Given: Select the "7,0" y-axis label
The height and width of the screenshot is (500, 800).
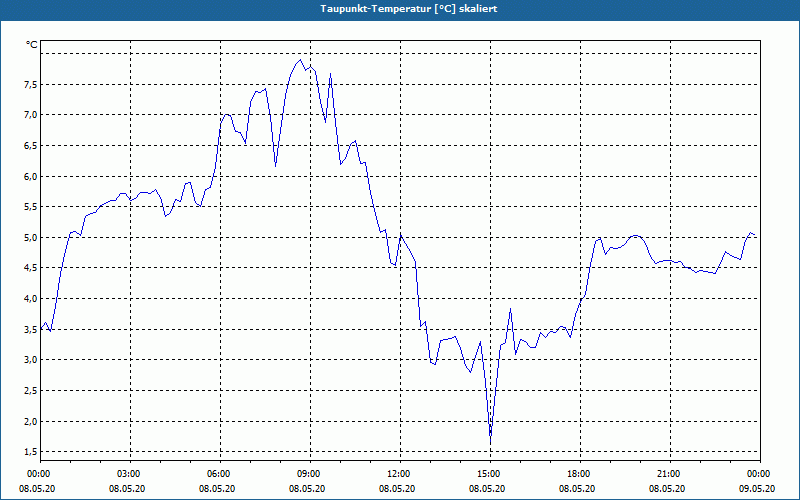Looking at the screenshot, I should (x=31, y=115).
